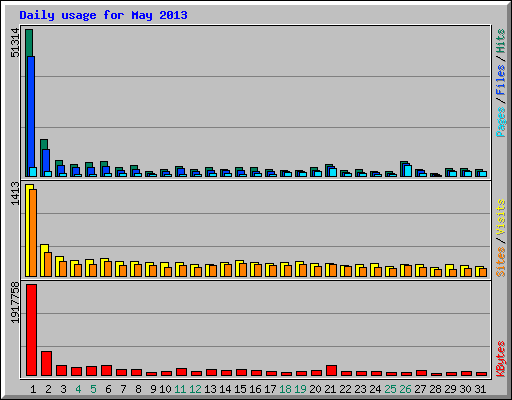Click the red KBytes bar for day 6
Image resolution: width=512 pixels, height=400 pixels.
(106, 370)
